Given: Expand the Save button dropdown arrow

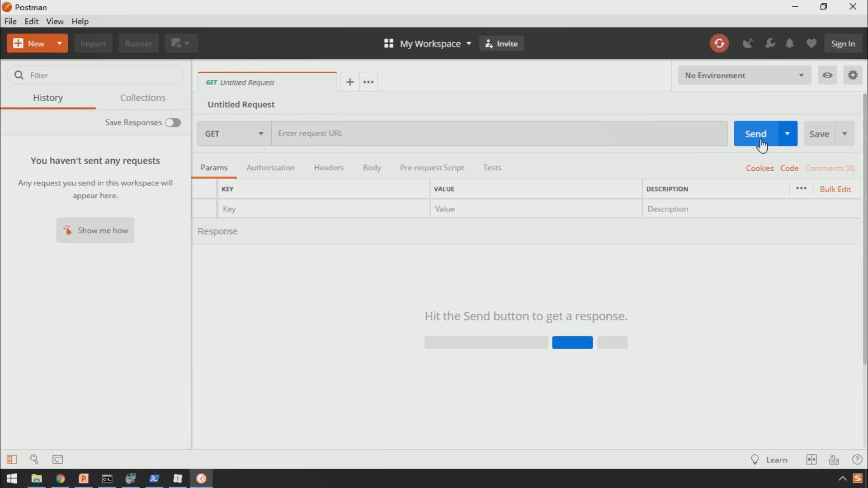Looking at the screenshot, I should click(x=845, y=133).
